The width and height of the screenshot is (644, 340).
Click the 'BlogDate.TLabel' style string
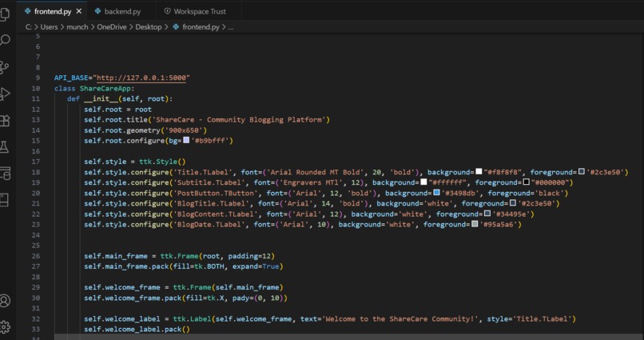point(209,225)
